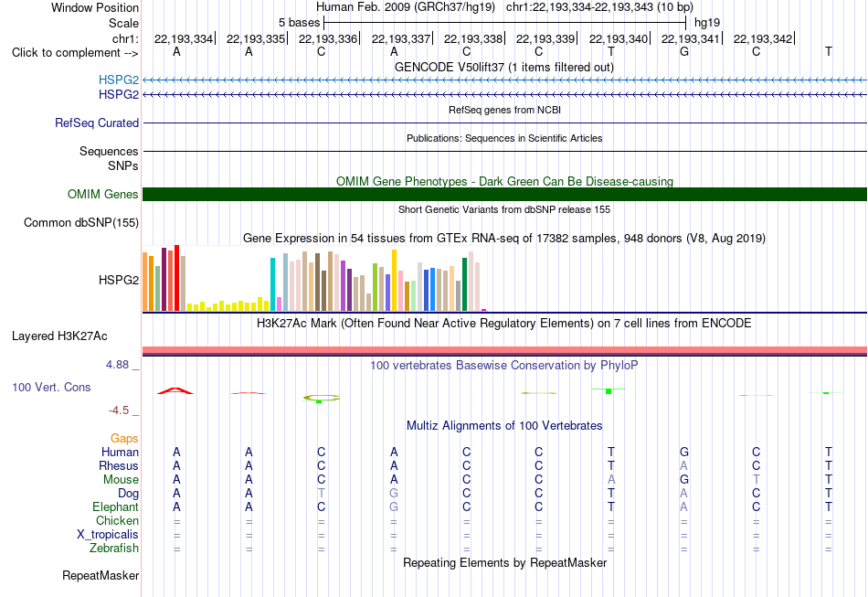The image size is (868, 597).
Task: Click 'Repeating Elements by RepeatMasker' title
Action: tap(504, 562)
